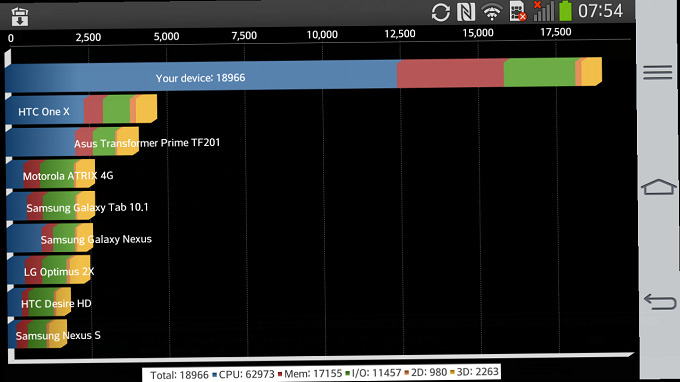Select the HTC One X bar
Image resolution: width=680 pixels, height=382 pixels.
click(81, 110)
